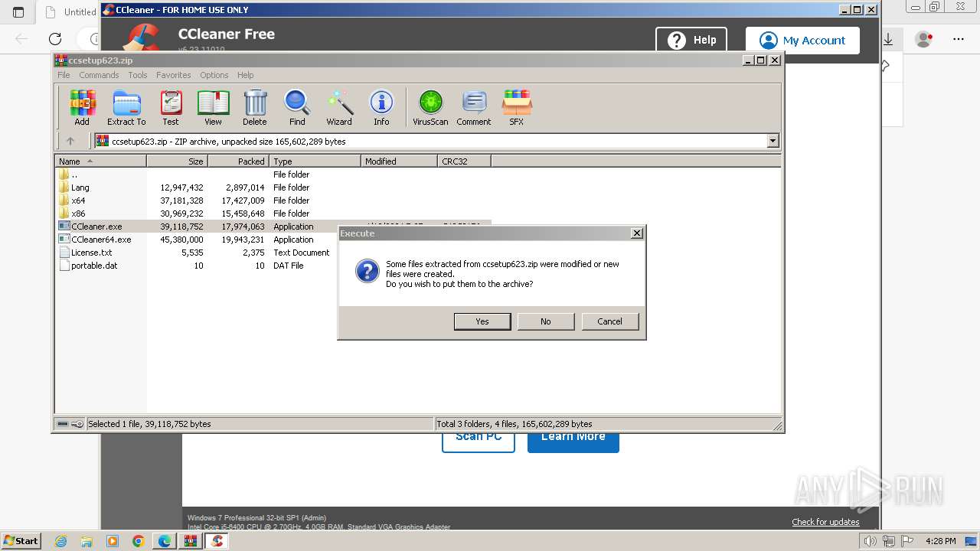980x551 pixels.
Task: Open the WinRAR File menu
Action: [x=64, y=75]
